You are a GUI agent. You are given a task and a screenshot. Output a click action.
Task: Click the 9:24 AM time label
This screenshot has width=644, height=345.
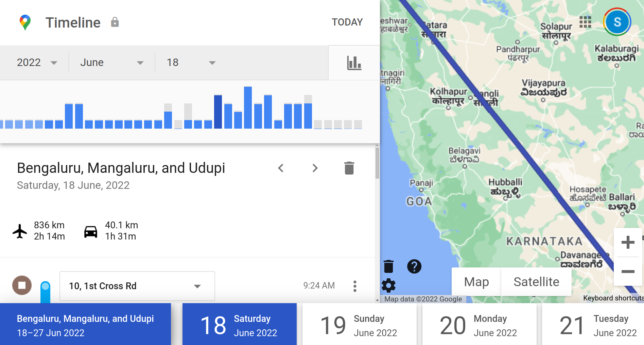[319, 285]
